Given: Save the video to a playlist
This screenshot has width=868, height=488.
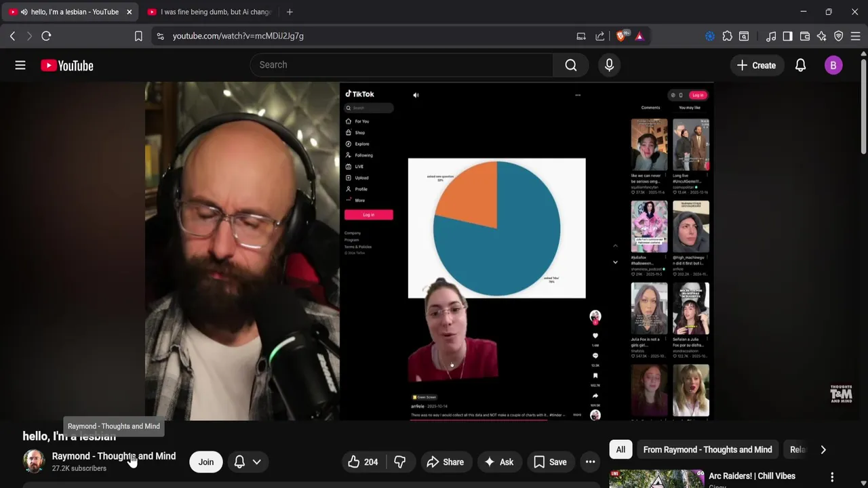Looking at the screenshot, I should 550,462.
